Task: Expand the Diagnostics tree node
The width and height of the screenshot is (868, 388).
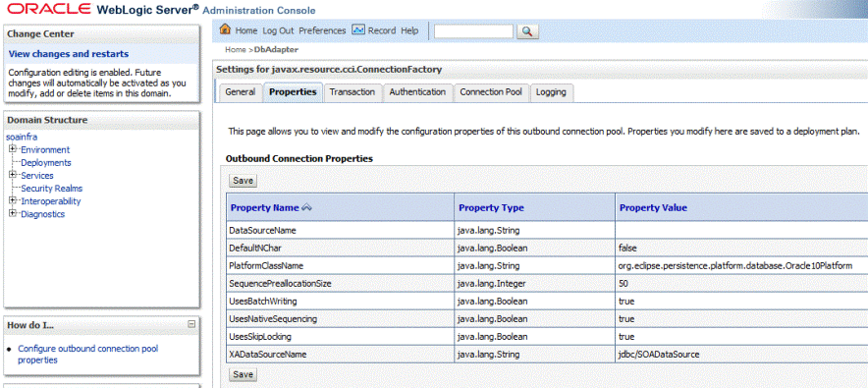Action: coord(12,214)
